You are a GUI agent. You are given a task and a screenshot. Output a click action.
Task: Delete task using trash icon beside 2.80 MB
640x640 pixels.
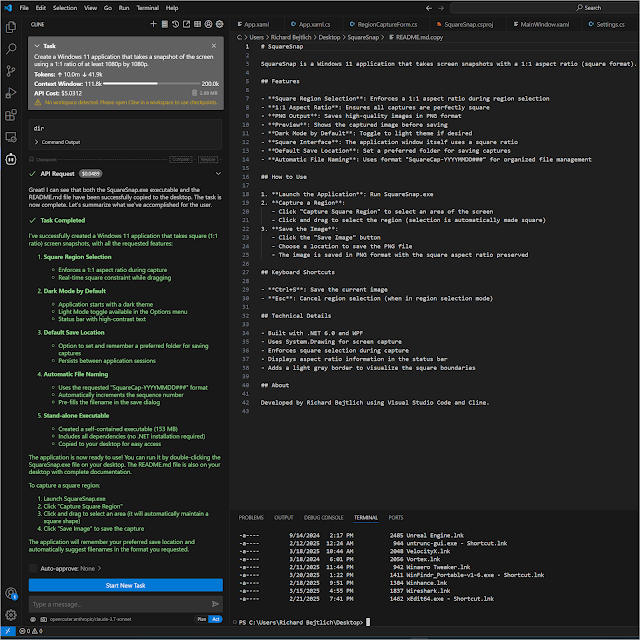(194, 93)
